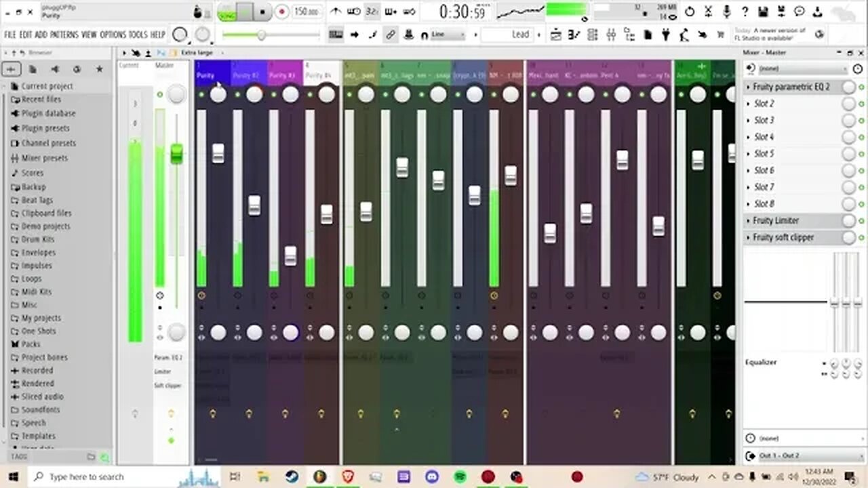Click the snap magnet icon
Screen dimensions: 868x488
[425, 35]
